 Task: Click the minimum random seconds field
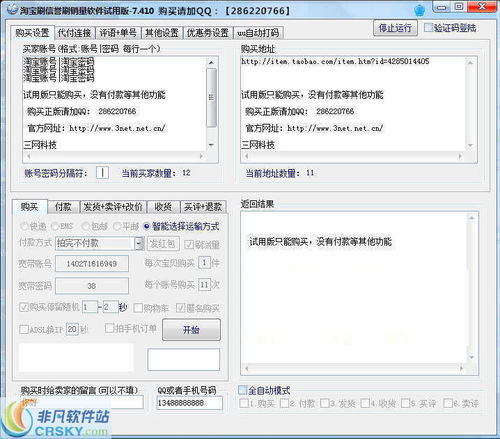pos(90,307)
